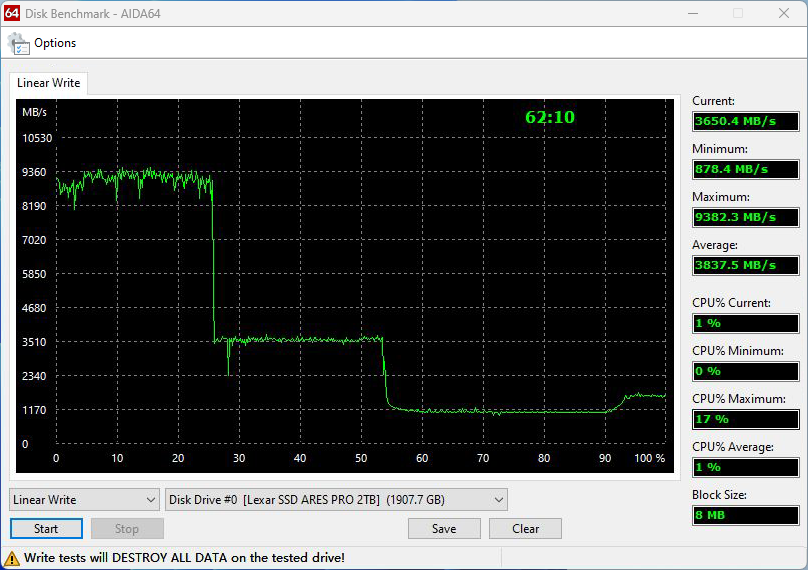Open the Disk Drive #0 selection dropdown
The width and height of the screenshot is (808, 570).
336,500
